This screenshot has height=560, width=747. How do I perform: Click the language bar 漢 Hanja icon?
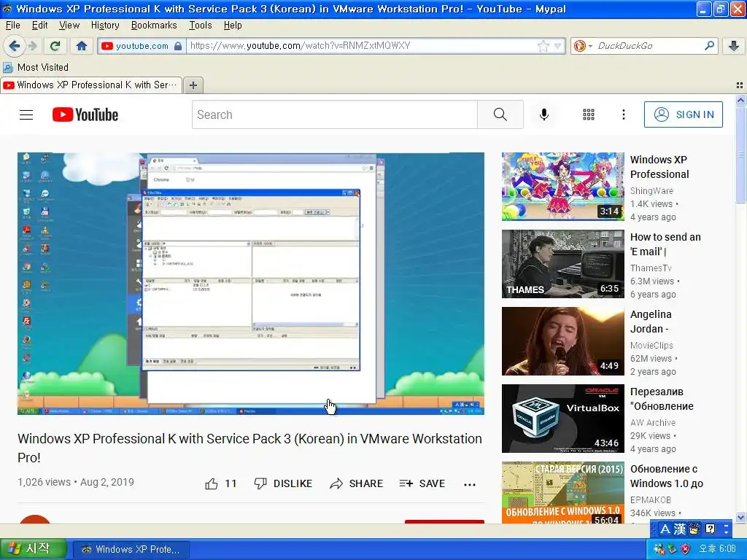(x=679, y=529)
